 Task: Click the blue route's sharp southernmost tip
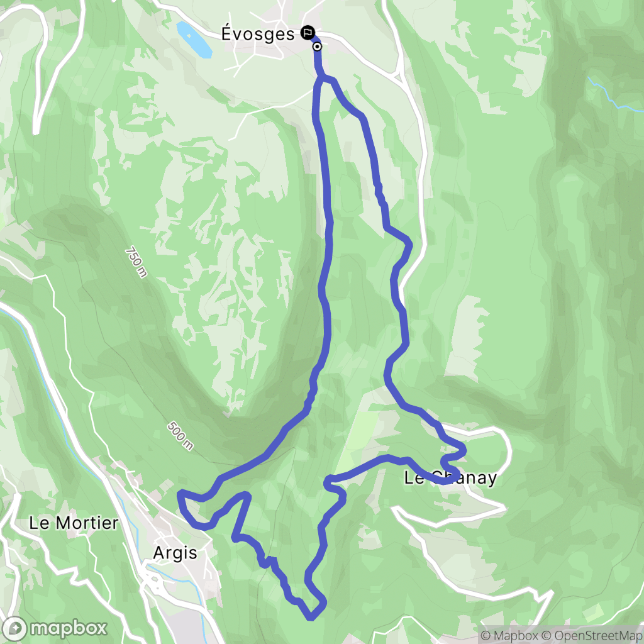point(311,617)
